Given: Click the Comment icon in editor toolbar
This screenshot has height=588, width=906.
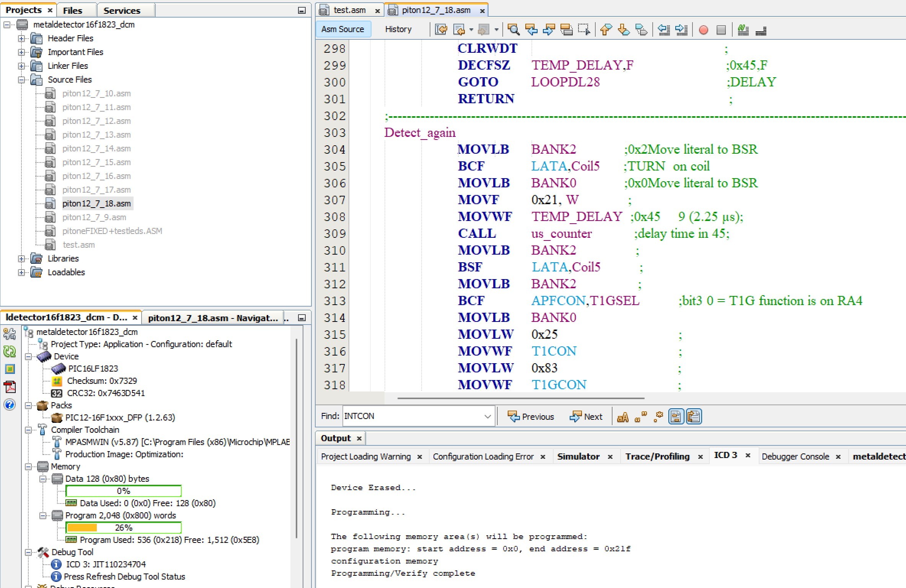Looking at the screenshot, I should (743, 29).
